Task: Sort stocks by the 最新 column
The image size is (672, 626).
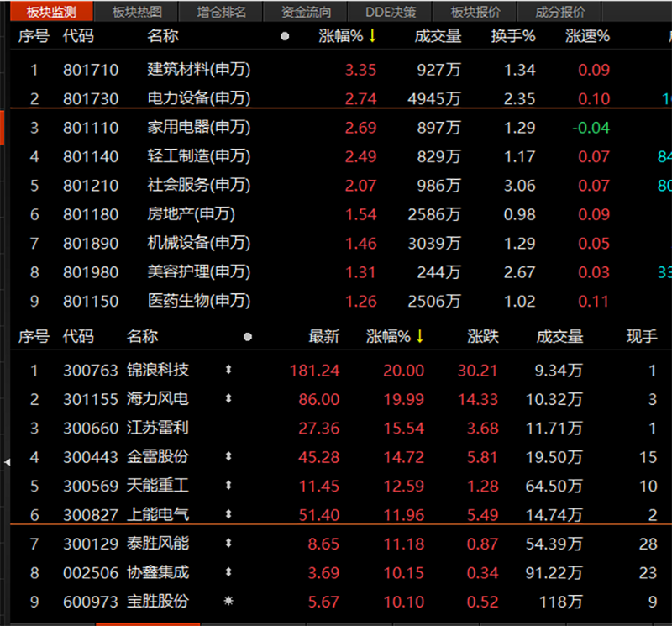Action: pos(324,337)
